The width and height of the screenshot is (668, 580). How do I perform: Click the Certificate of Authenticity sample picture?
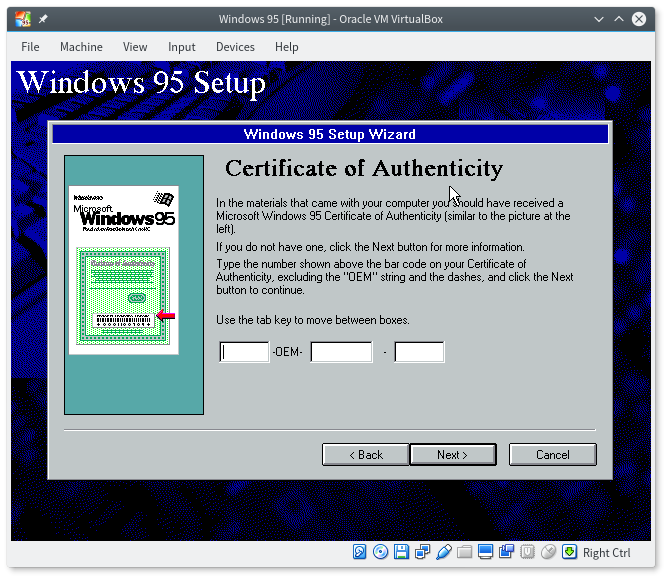[124, 270]
